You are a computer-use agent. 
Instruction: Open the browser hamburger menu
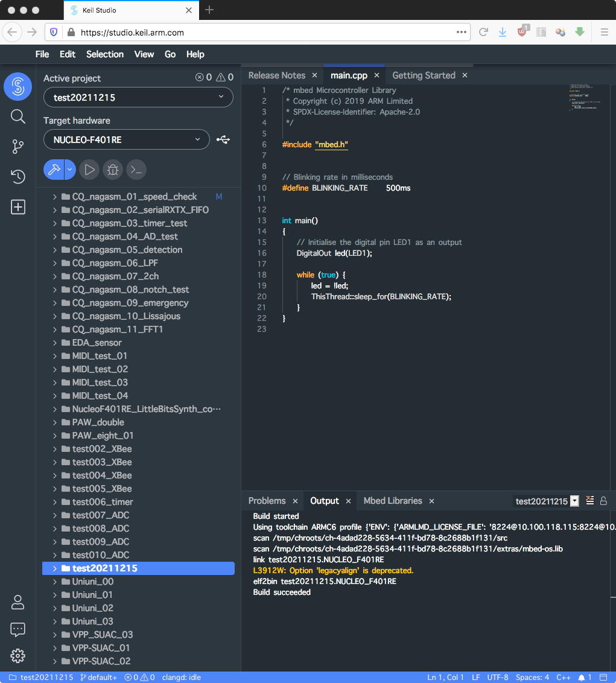click(605, 32)
